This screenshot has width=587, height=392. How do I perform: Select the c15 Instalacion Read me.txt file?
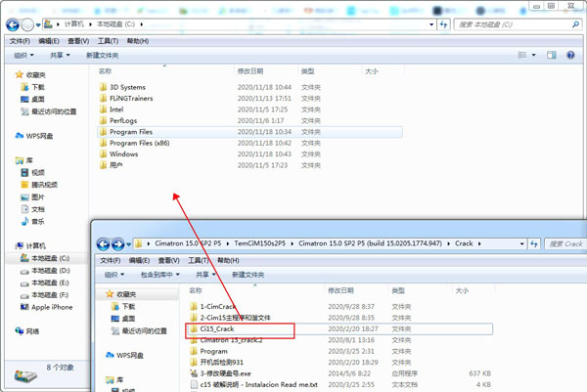click(253, 384)
